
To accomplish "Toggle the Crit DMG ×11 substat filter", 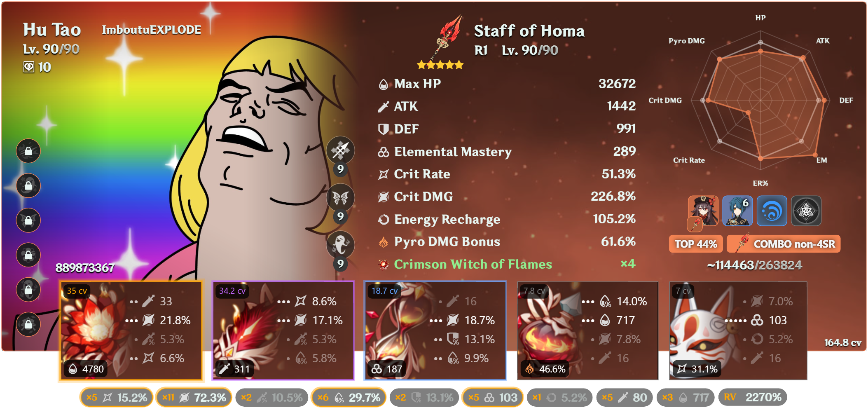I will pos(194,397).
